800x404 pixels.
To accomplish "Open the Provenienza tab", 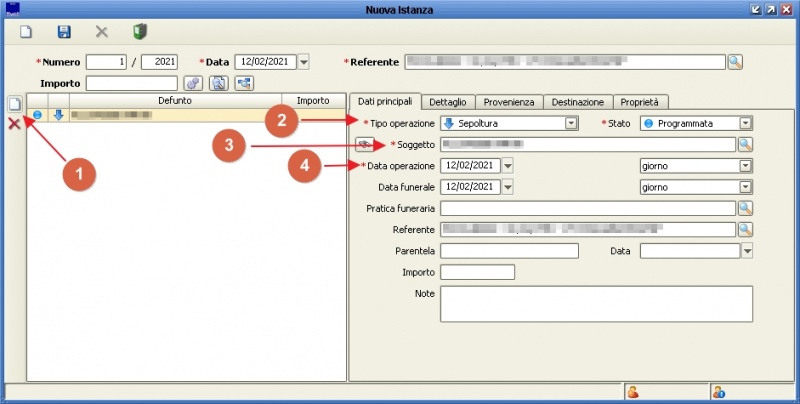I will [x=509, y=102].
